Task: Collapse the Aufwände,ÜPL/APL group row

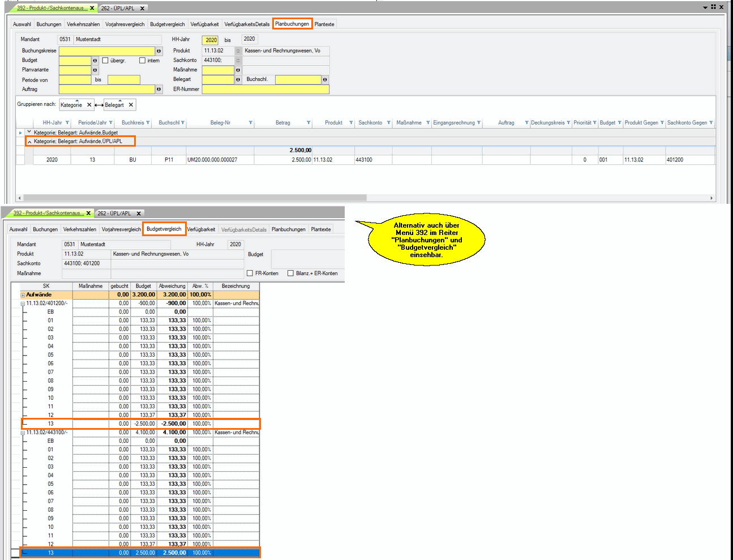Action: (x=29, y=142)
